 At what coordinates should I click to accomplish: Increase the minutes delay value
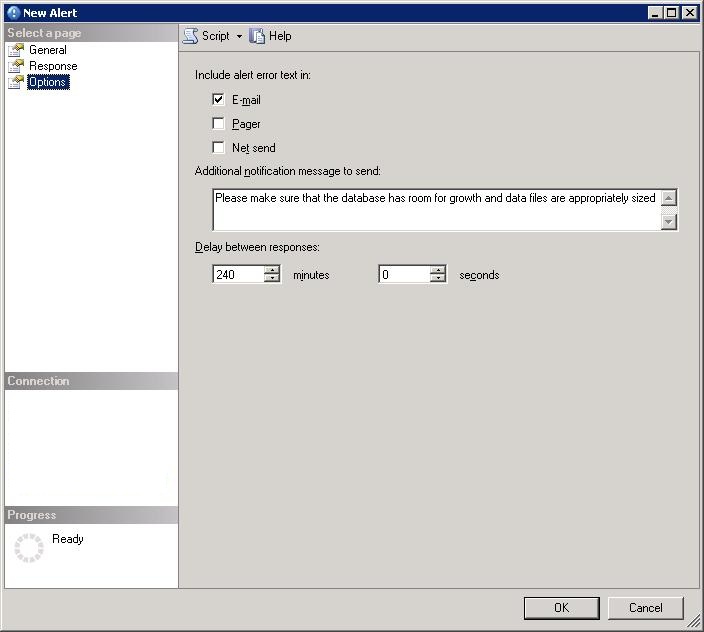tap(272, 270)
